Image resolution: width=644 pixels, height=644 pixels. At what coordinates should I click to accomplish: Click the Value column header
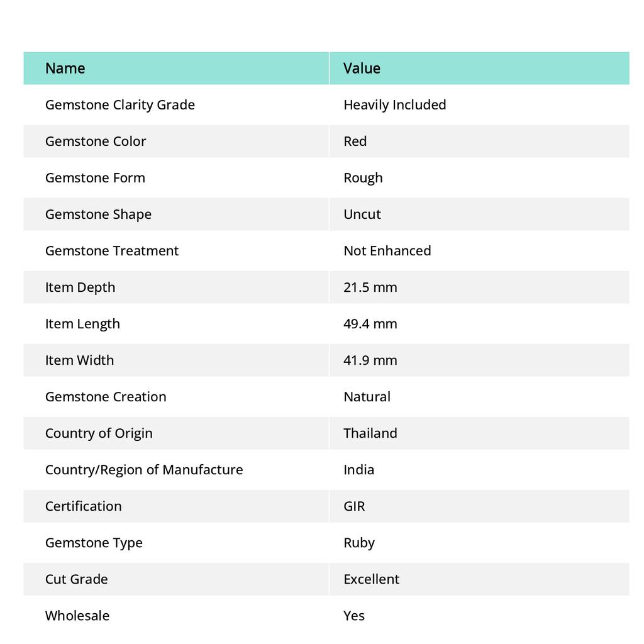pos(362,68)
